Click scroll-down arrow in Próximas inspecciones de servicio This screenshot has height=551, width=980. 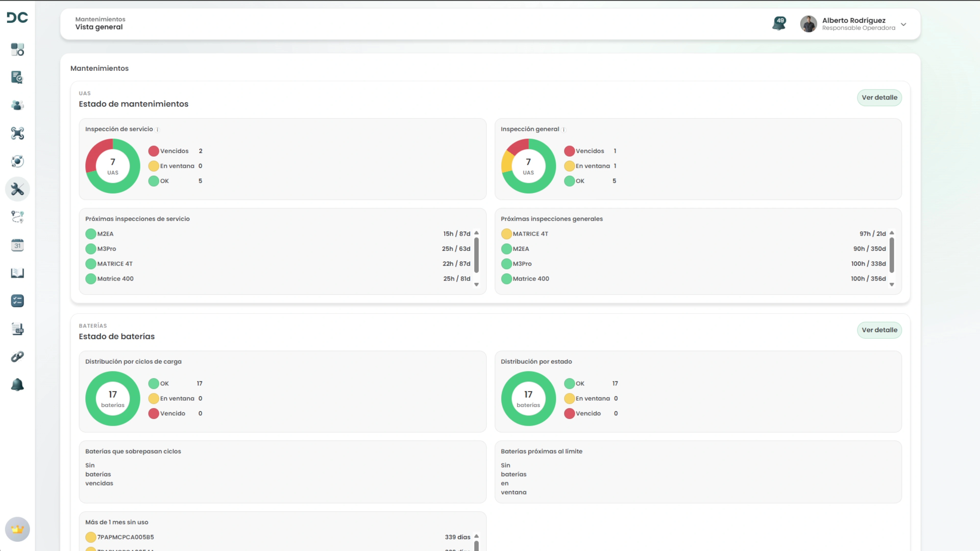[x=476, y=284]
